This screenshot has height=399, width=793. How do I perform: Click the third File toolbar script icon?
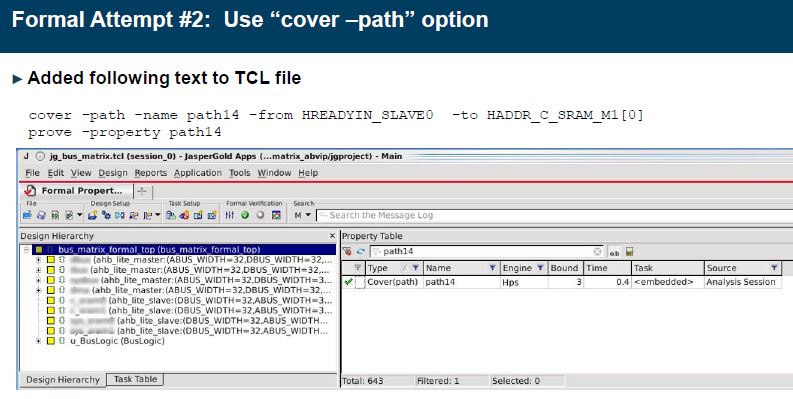55,215
